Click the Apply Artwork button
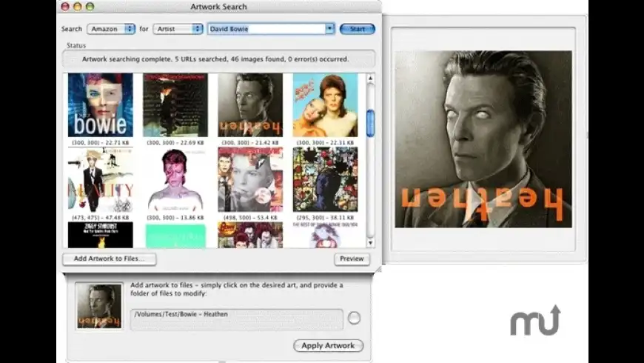Viewport: 644px width, 363px height. [328, 345]
